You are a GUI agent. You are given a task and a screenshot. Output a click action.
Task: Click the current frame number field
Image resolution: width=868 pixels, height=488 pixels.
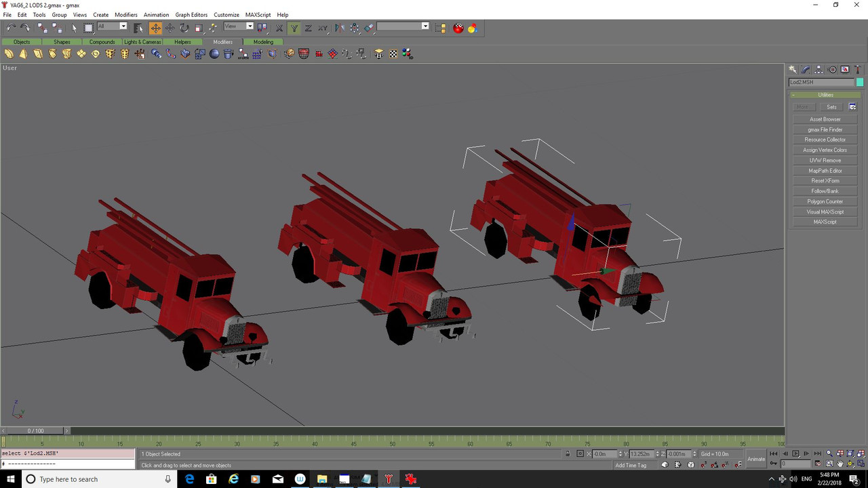(x=796, y=464)
